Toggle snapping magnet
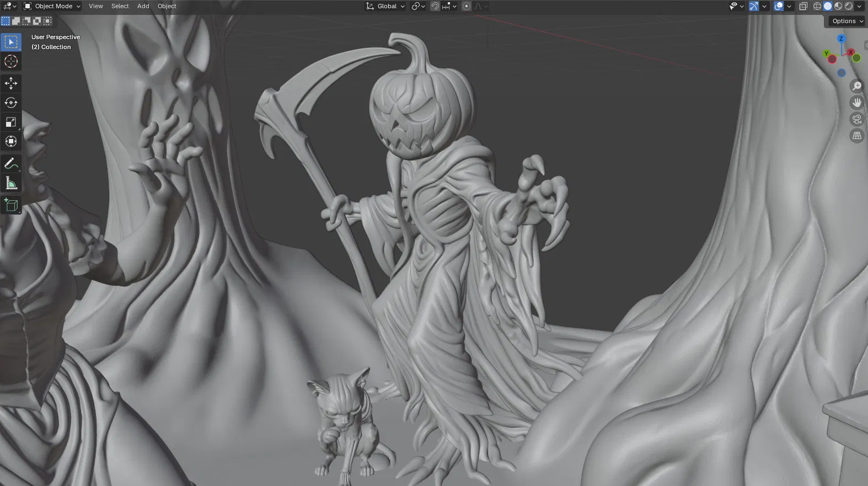Viewport: 868px width, 486px height. point(435,6)
